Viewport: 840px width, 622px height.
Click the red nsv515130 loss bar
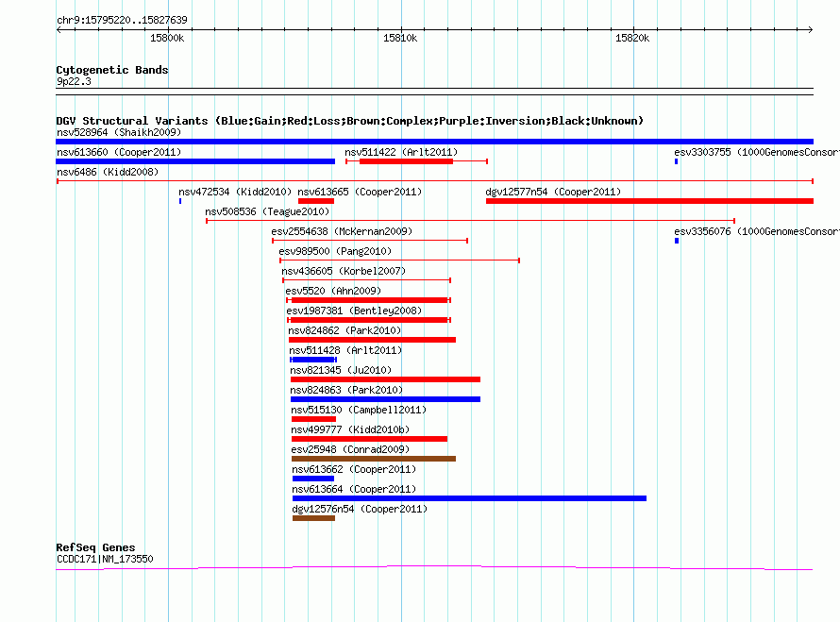[313, 419]
